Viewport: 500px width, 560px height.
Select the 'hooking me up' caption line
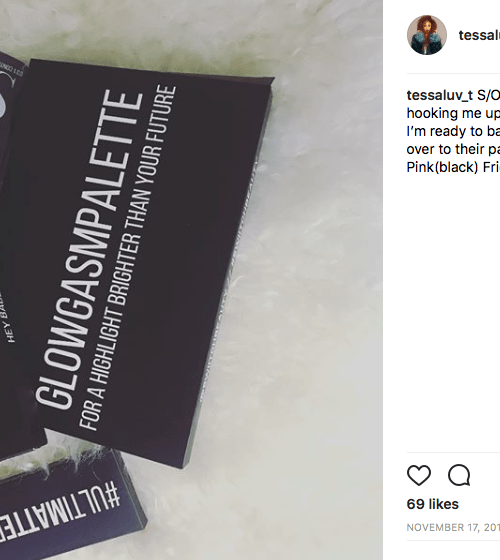click(453, 113)
